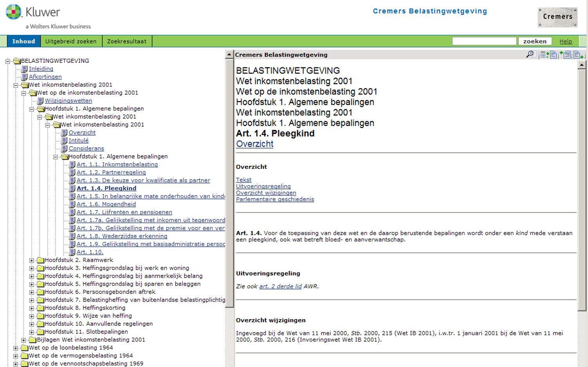Open the Parlementaire geschiedenis link

click(x=275, y=199)
